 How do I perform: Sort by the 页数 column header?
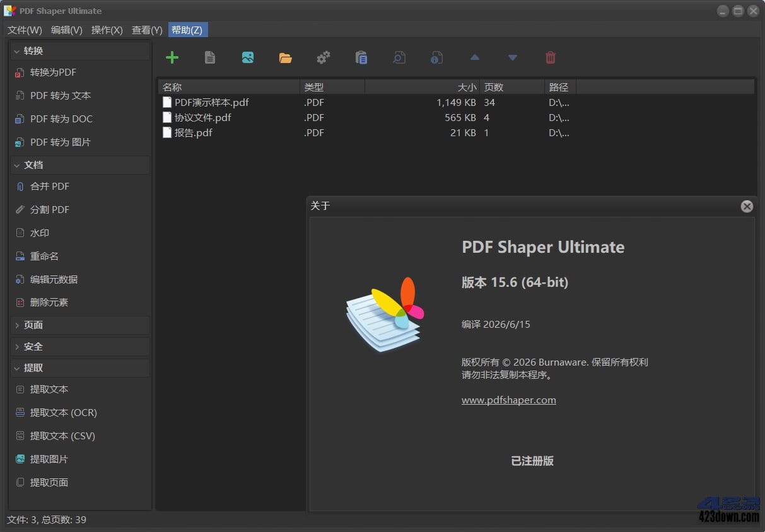click(512, 87)
